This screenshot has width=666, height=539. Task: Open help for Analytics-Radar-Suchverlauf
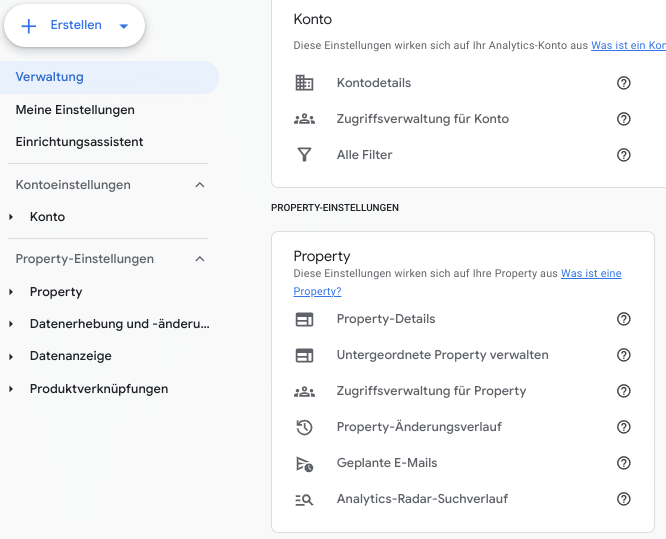624,499
